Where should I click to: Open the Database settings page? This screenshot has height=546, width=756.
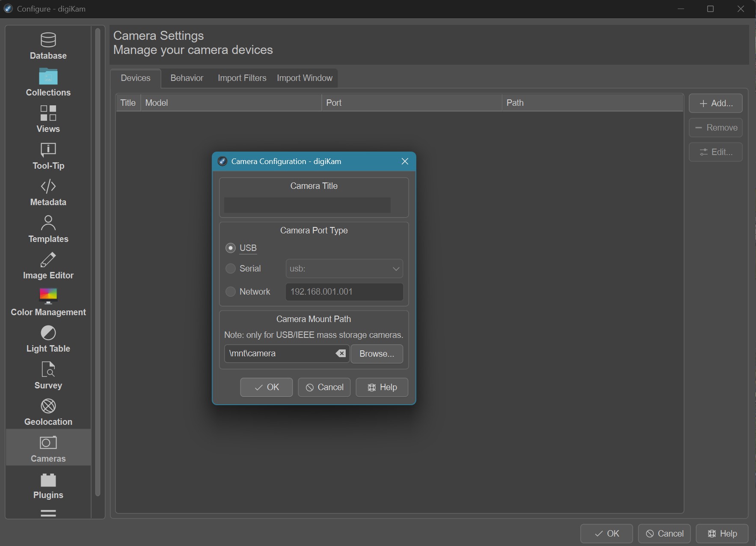click(x=48, y=46)
